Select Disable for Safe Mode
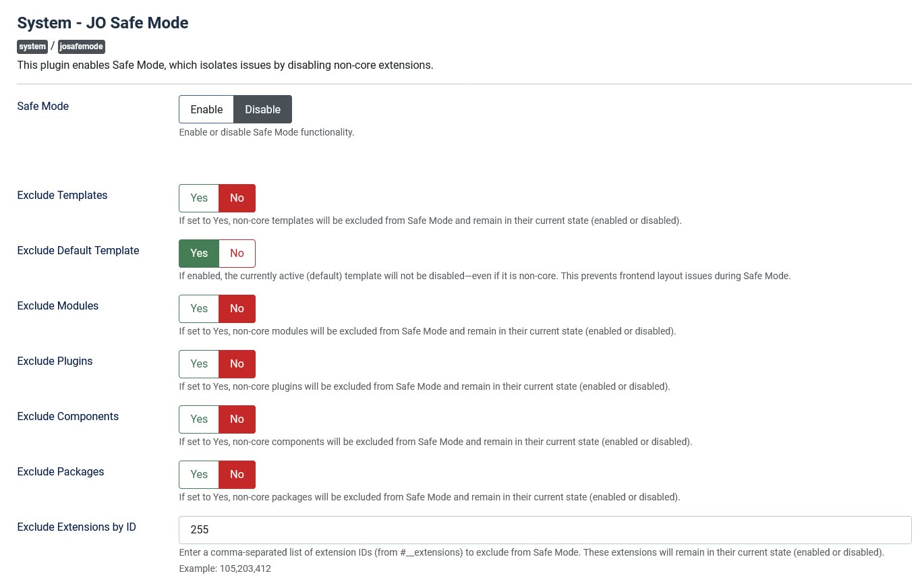 (262, 109)
